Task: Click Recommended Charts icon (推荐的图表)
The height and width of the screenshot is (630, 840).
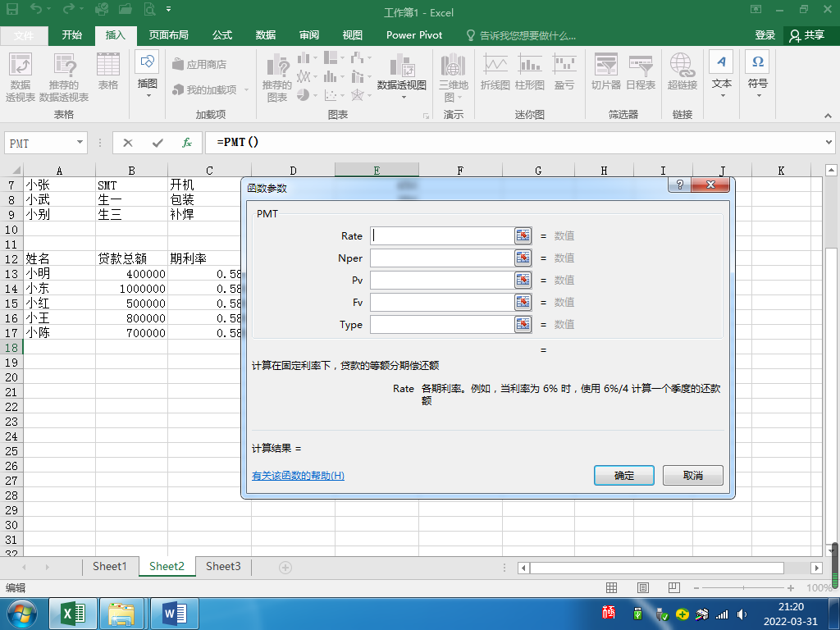Action: pyautogui.click(x=277, y=77)
